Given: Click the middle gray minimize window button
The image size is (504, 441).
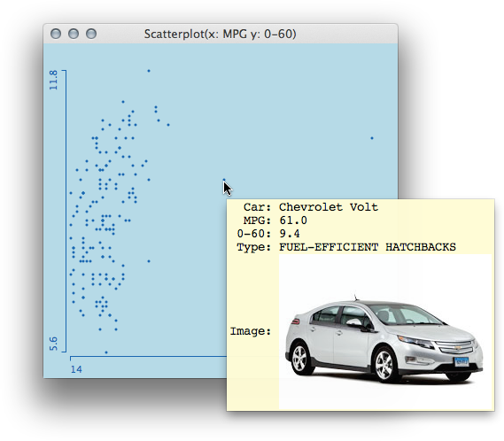Looking at the screenshot, I should pyautogui.click(x=74, y=34).
